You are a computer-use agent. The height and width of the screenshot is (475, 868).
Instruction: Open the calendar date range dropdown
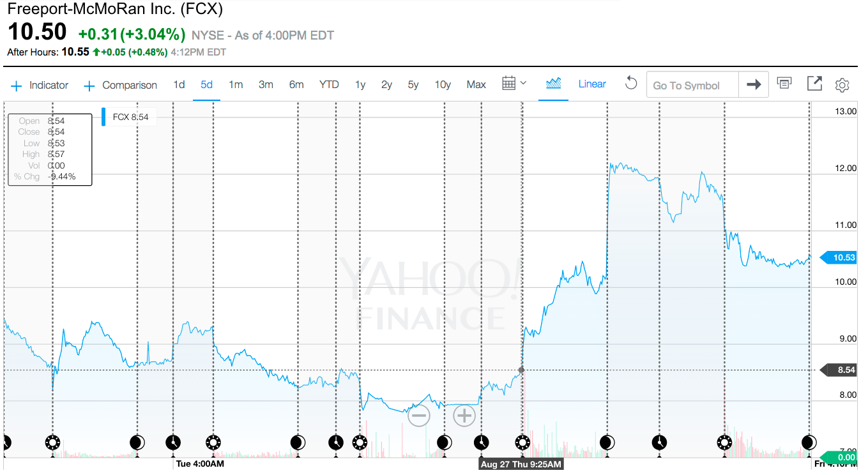pyautogui.click(x=514, y=84)
